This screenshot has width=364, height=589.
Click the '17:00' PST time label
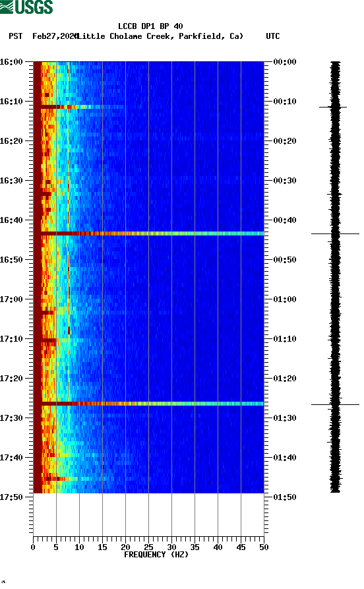click(x=11, y=299)
